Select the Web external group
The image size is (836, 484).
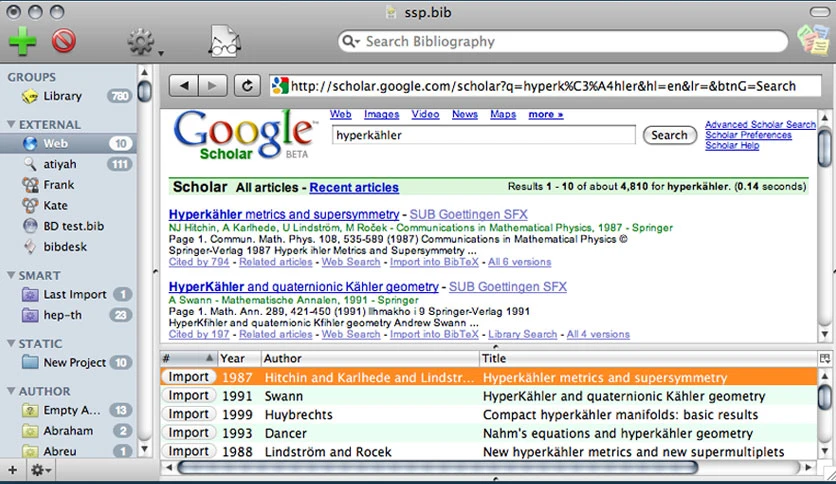coord(68,143)
